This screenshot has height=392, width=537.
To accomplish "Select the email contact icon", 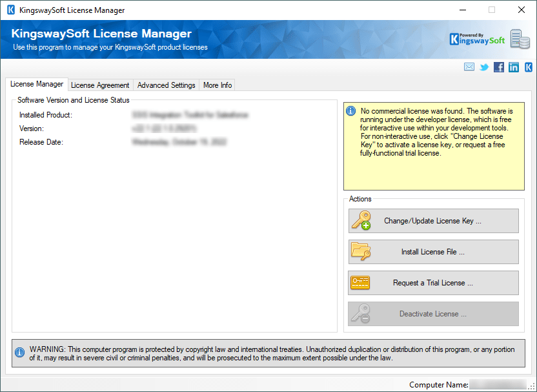I will click(x=469, y=67).
